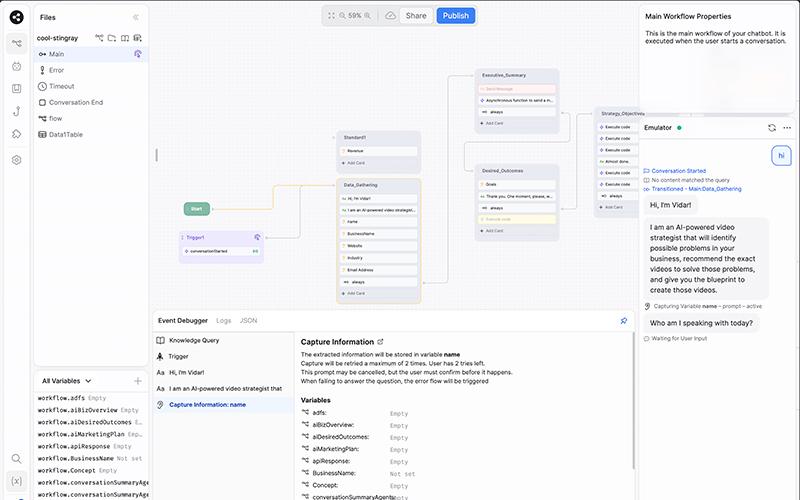This screenshot has width=800, height=500.
Task: Open the Knowledge Base library sidebar icon
Action: [x=16, y=88]
